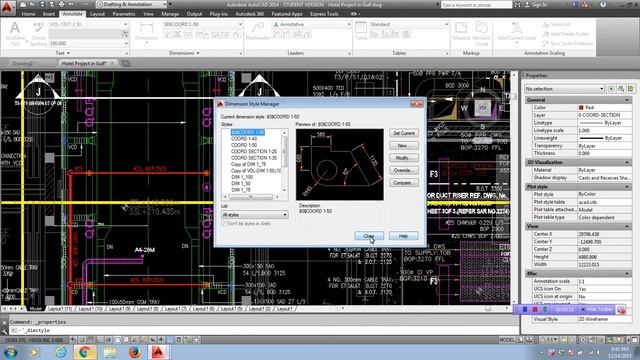Click the Styles list vertical scrollbar
Image resolution: width=640 pixels, height=360 pixels.
284,162
